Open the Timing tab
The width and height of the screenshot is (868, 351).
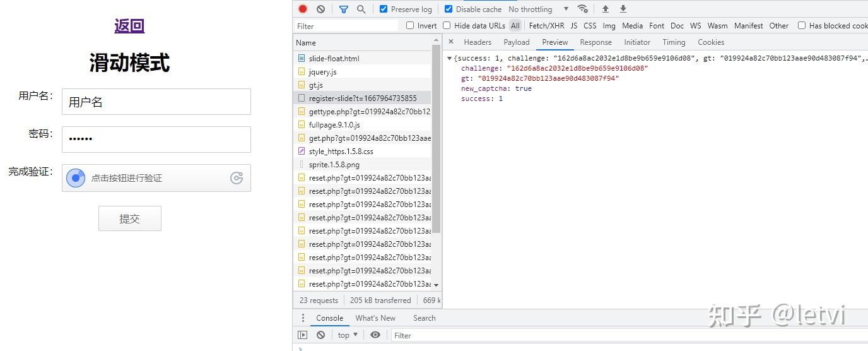click(674, 42)
